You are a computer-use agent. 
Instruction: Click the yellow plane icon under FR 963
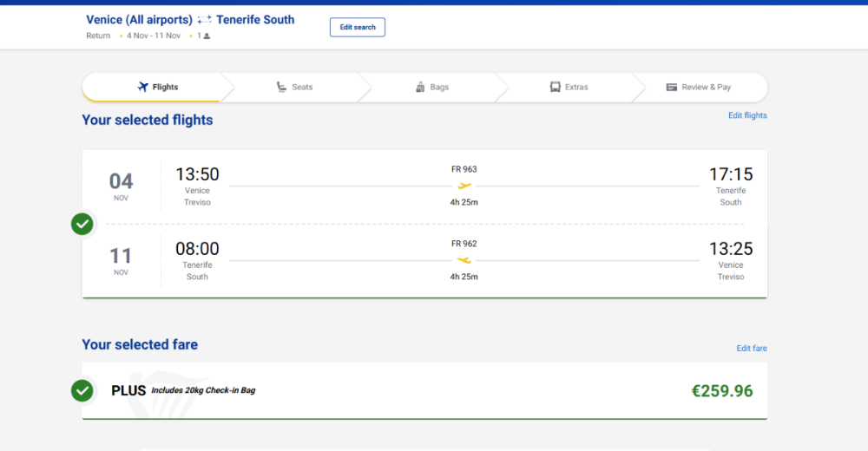coord(464,186)
